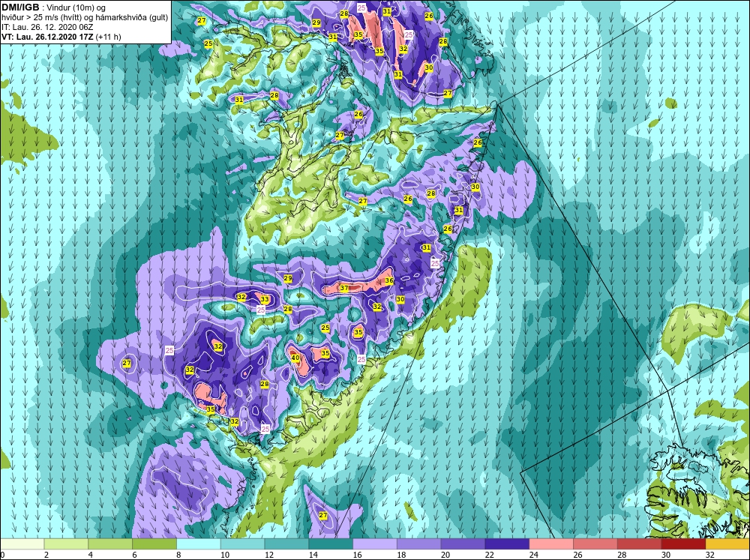This screenshot has width=750, height=560.
Task: Click the yellow gust label 36
Action: (389, 280)
